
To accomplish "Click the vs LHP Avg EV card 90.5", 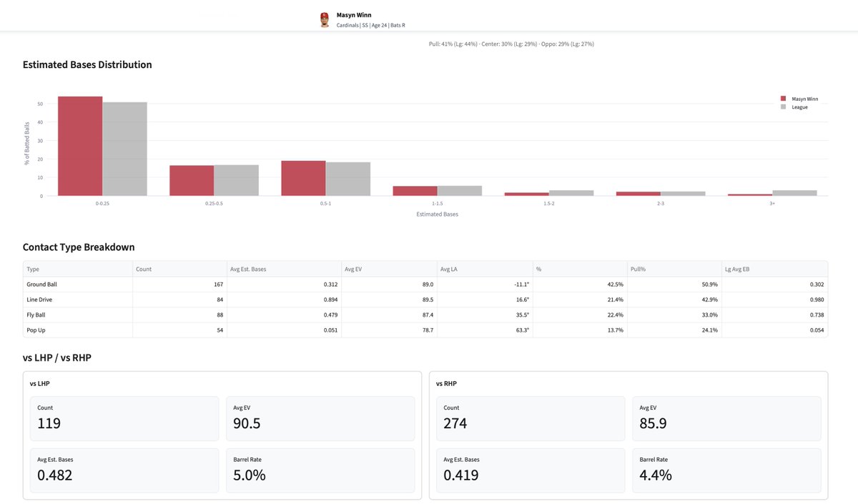I will tap(320, 419).
